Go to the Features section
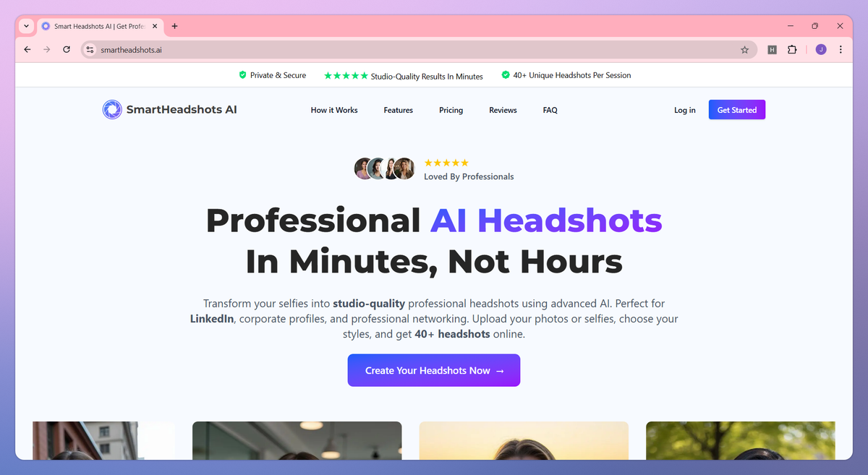This screenshot has width=868, height=475. click(x=399, y=110)
